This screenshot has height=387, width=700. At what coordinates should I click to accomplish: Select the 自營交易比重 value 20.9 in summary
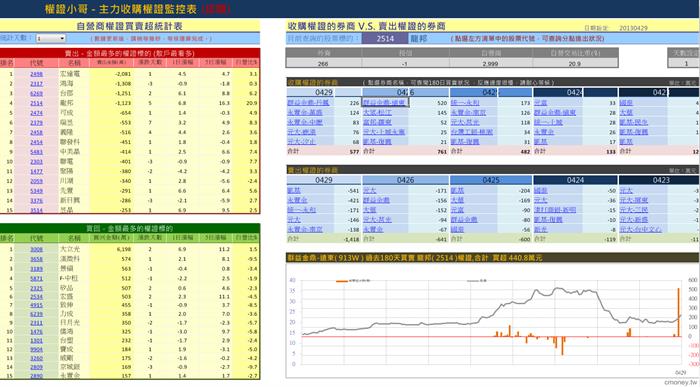pyautogui.click(x=575, y=64)
